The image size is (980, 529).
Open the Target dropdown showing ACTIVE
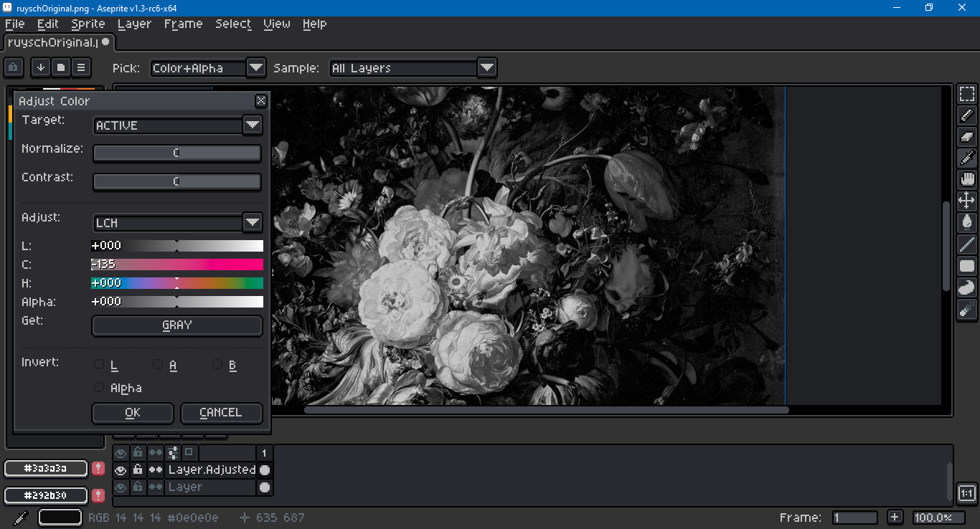coord(177,125)
